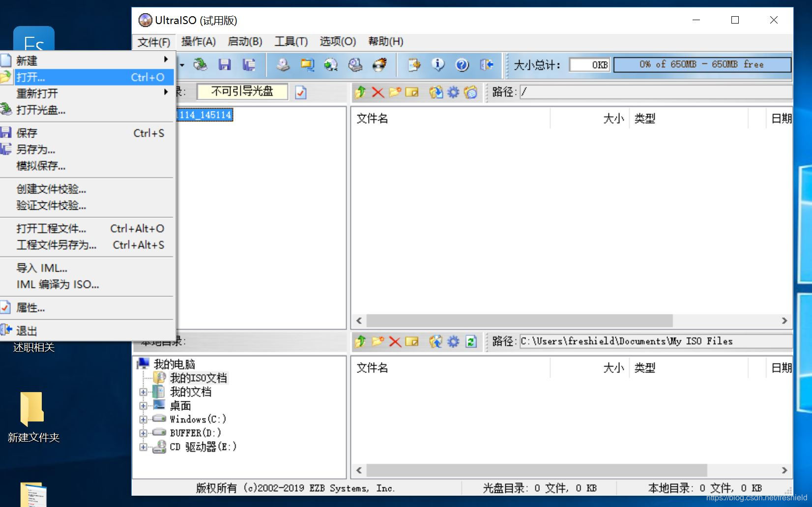The height and width of the screenshot is (507, 812).
Task: Click the local path field with My ISO Files
Action: tap(656, 341)
